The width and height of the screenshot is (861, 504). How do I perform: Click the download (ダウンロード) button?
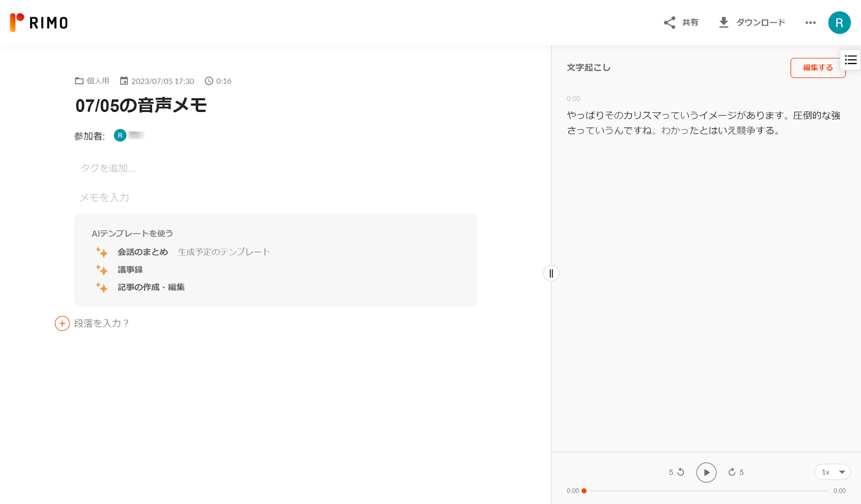tap(752, 23)
